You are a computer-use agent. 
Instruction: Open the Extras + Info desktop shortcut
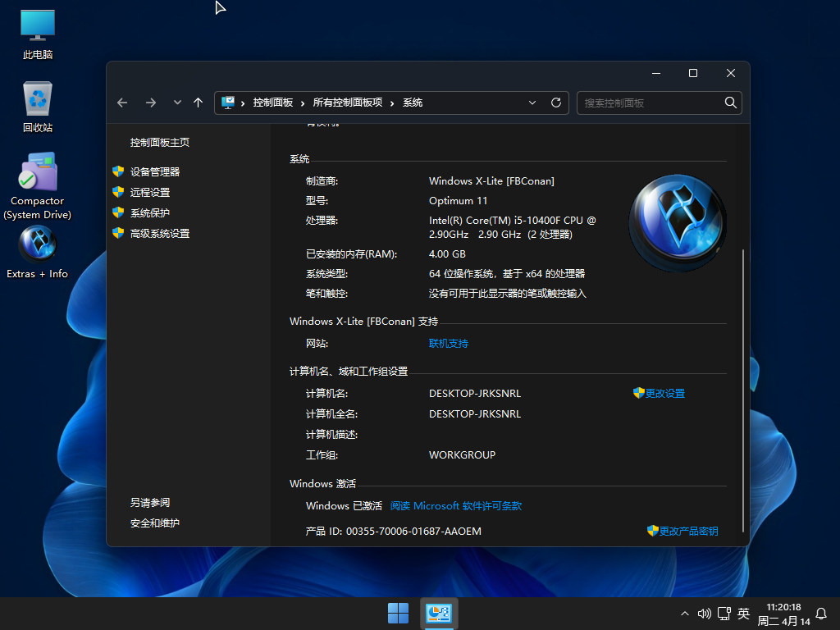[x=37, y=246]
